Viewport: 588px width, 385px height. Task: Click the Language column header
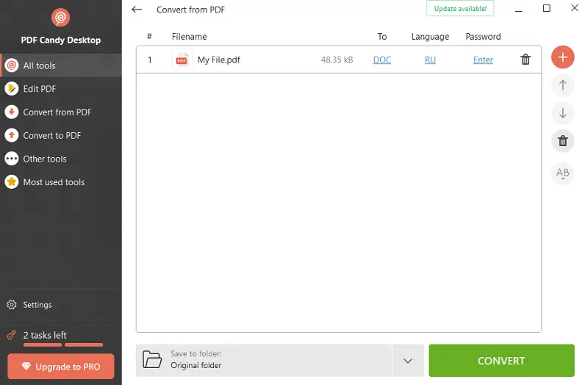[x=430, y=36]
